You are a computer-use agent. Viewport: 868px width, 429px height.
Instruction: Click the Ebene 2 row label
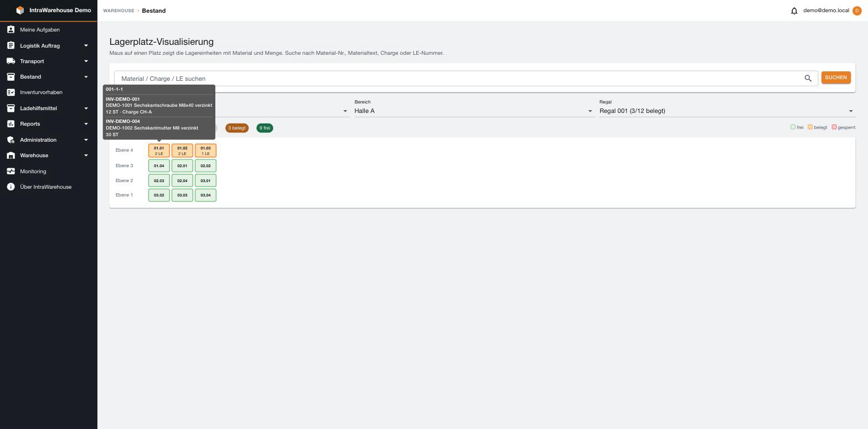tap(125, 180)
